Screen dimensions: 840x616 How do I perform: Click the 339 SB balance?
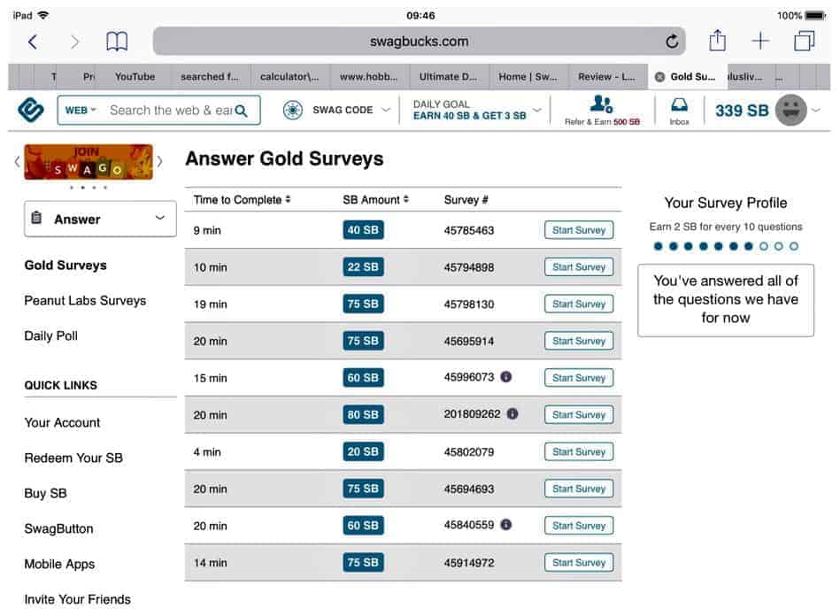(x=742, y=111)
